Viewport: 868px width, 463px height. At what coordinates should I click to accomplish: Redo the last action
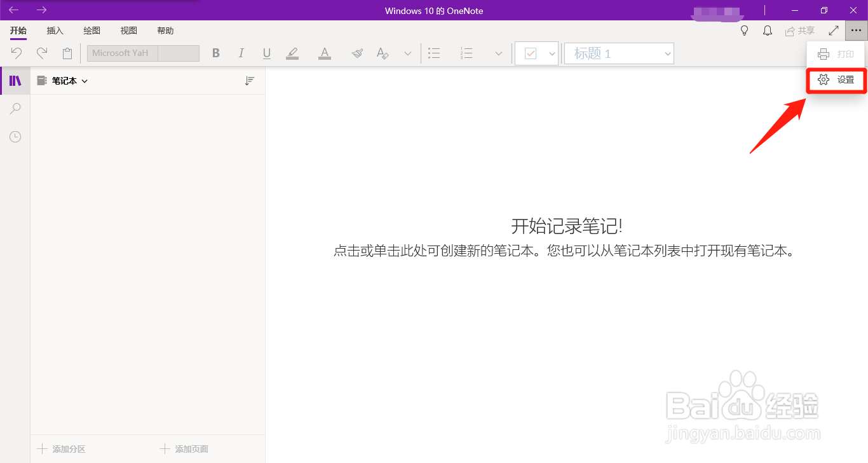[x=42, y=53]
